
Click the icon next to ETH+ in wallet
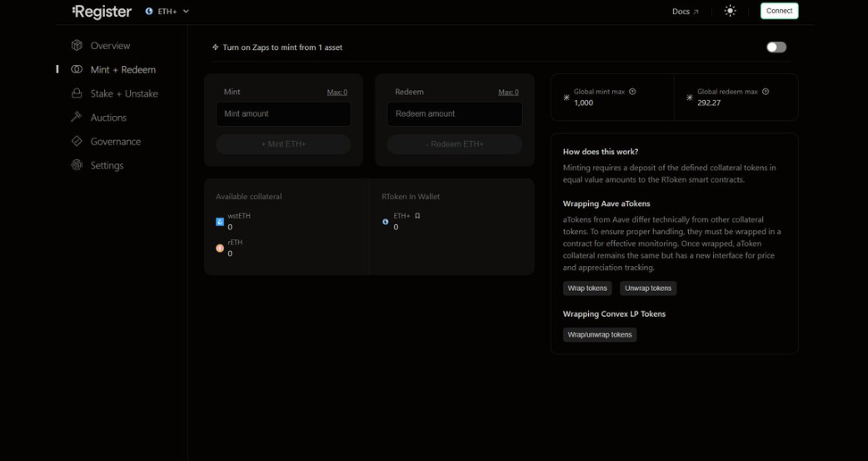(x=417, y=216)
